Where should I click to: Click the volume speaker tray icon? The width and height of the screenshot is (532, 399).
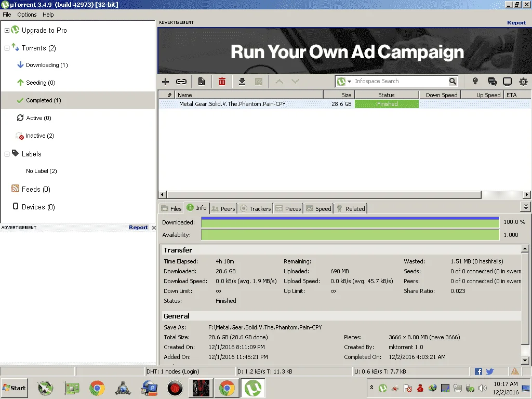[x=482, y=388]
